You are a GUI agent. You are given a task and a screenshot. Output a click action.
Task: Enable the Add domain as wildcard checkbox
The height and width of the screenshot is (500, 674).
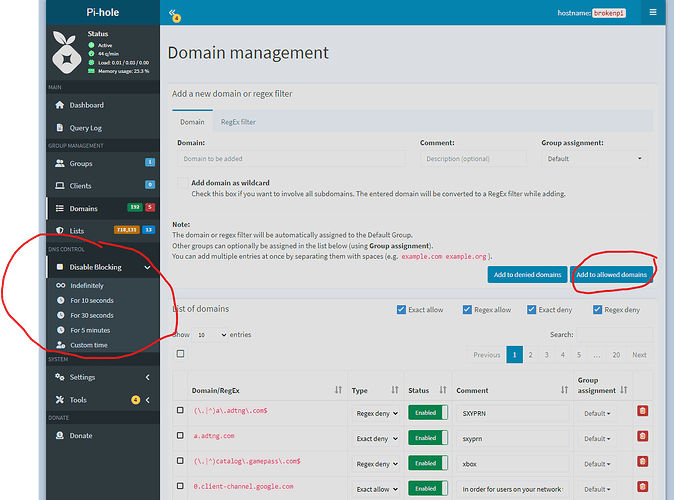pyautogui.click(x=180, y=184)
